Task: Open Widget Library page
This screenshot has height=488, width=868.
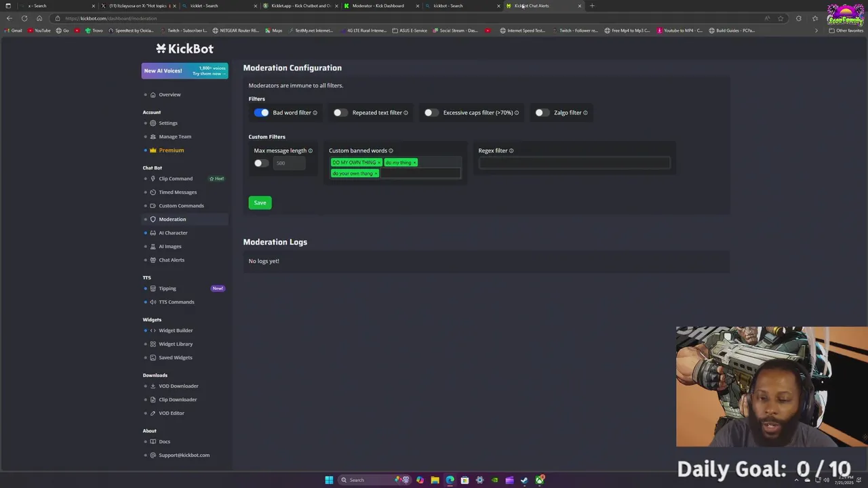Action: click(176, 344)
